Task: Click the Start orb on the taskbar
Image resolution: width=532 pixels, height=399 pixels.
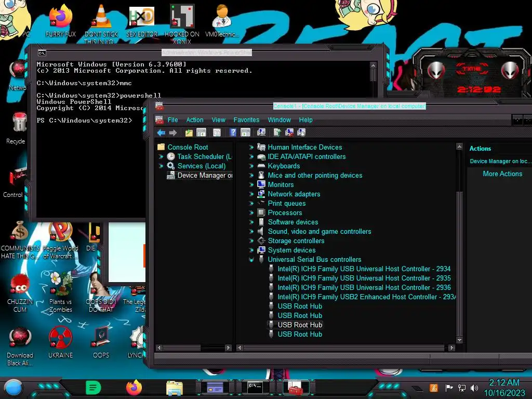Action: 13,388
